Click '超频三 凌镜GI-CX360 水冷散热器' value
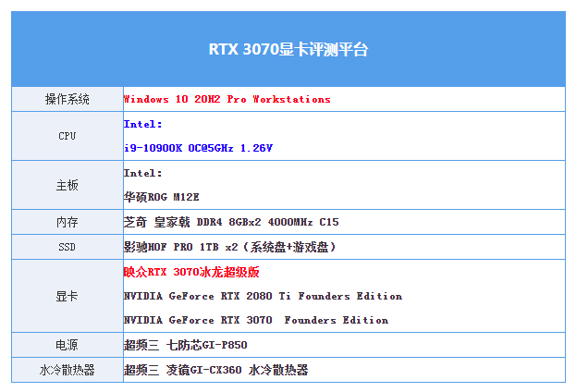The width and height of the screenshot is (576, 392). pos(216,370)
